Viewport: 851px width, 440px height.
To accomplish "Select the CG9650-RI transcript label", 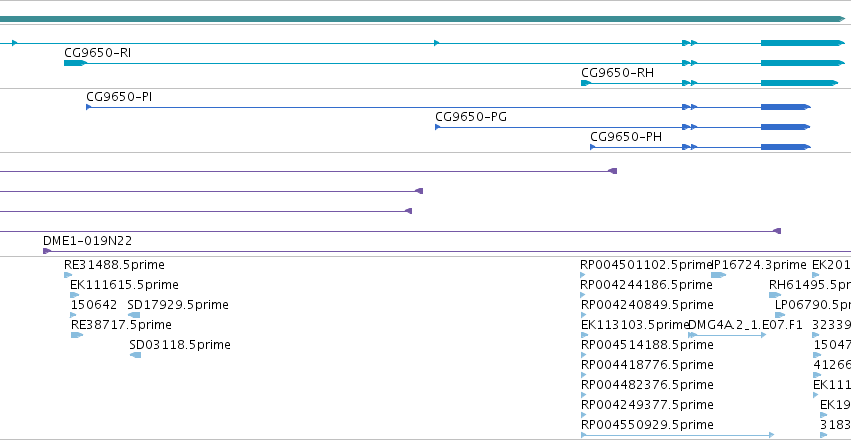I will click(98, 53).
